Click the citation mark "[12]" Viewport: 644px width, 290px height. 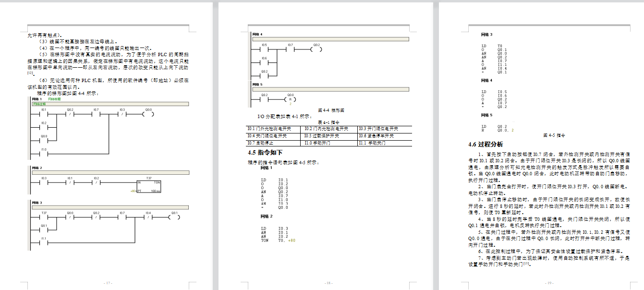pyautogui.click(x=30, y=72)
